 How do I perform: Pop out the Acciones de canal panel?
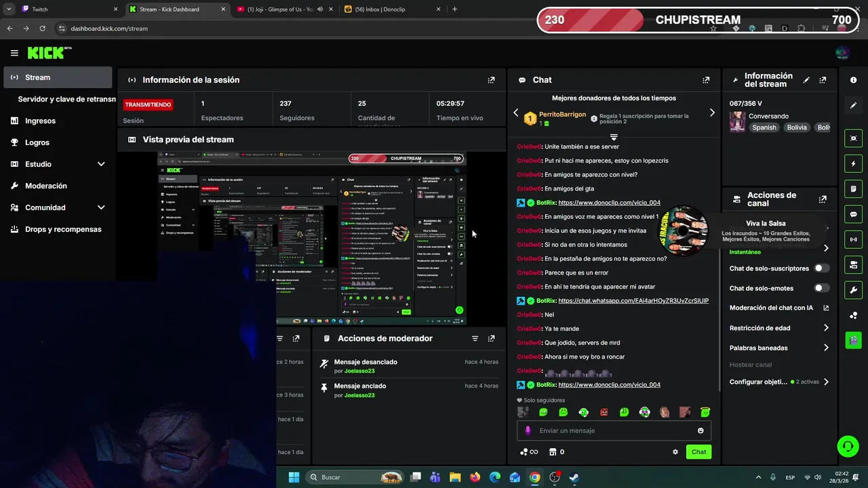pos(823,199)
